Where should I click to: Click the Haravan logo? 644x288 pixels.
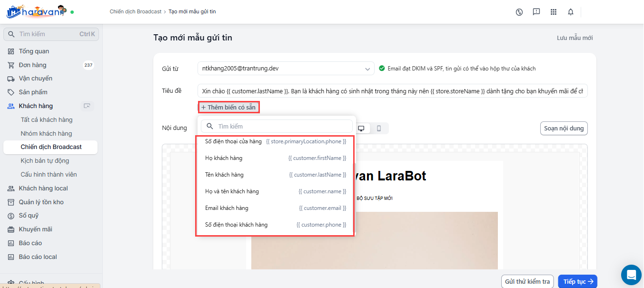click(x=36, y=11)
